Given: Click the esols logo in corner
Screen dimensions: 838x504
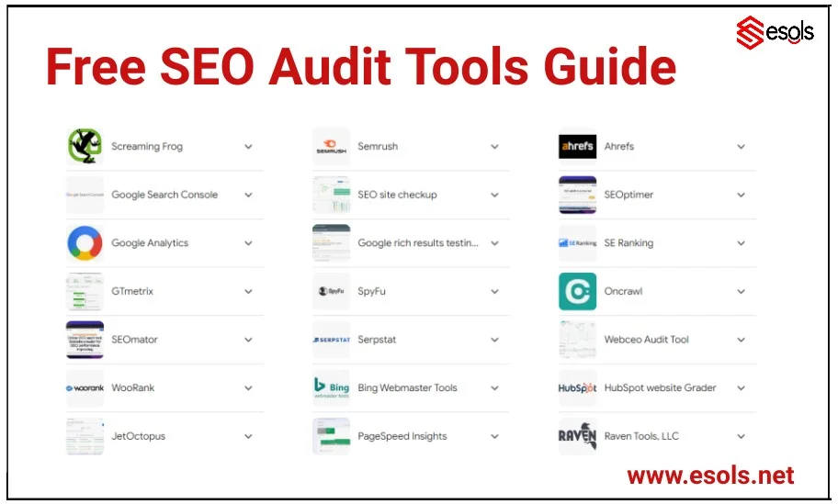Looking at the screenshot, I should [x=775, y=33].
